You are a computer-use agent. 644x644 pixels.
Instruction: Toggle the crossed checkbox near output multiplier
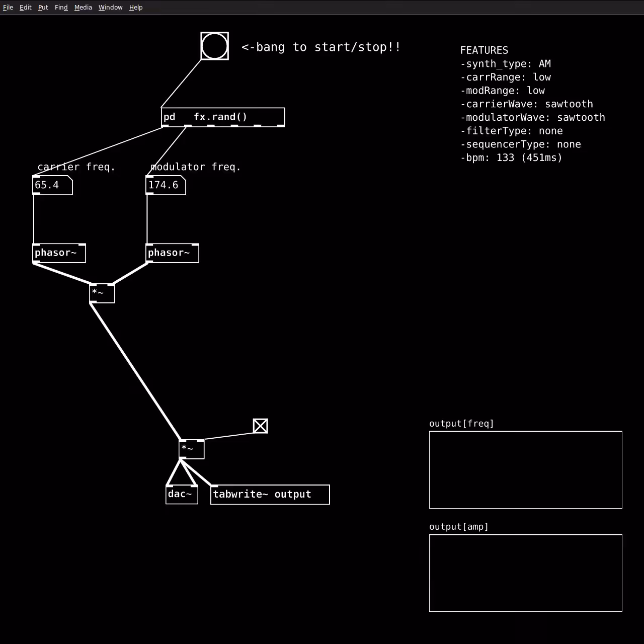[x=261, y=426]
